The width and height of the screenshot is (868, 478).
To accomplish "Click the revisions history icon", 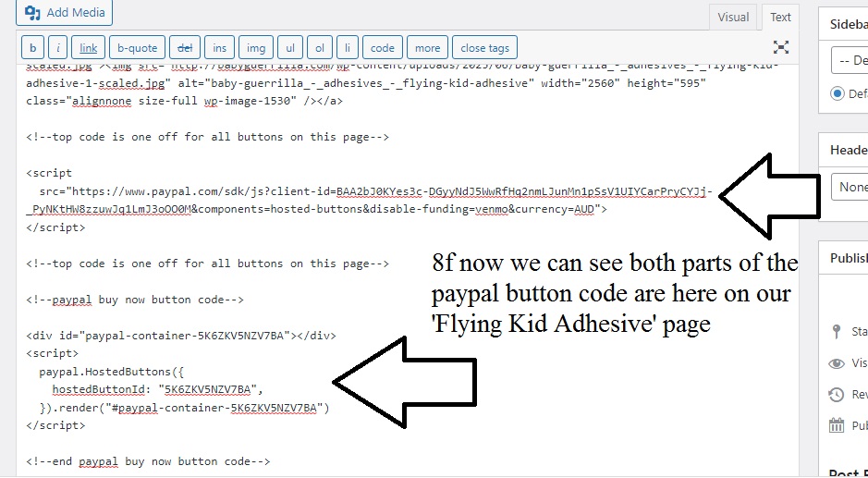I will [x=837, y=395].
